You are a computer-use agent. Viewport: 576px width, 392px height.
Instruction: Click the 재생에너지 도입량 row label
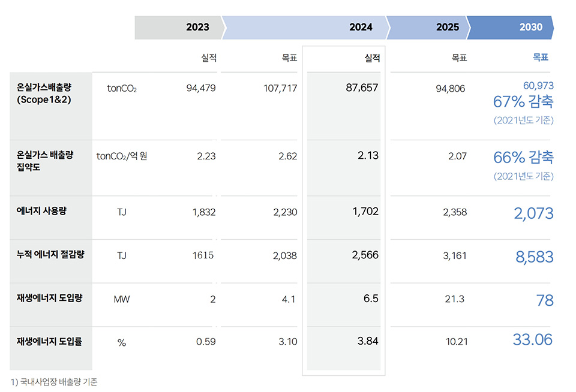point(49,298)
